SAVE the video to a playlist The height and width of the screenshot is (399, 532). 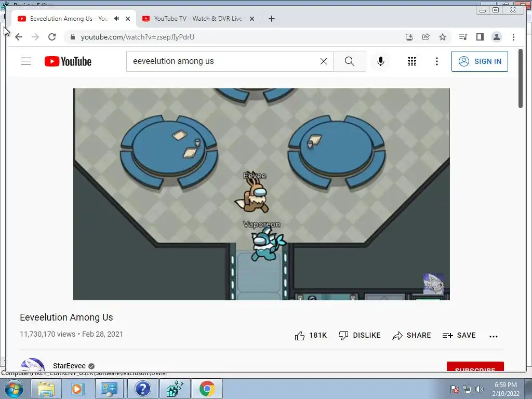point(459,336)
